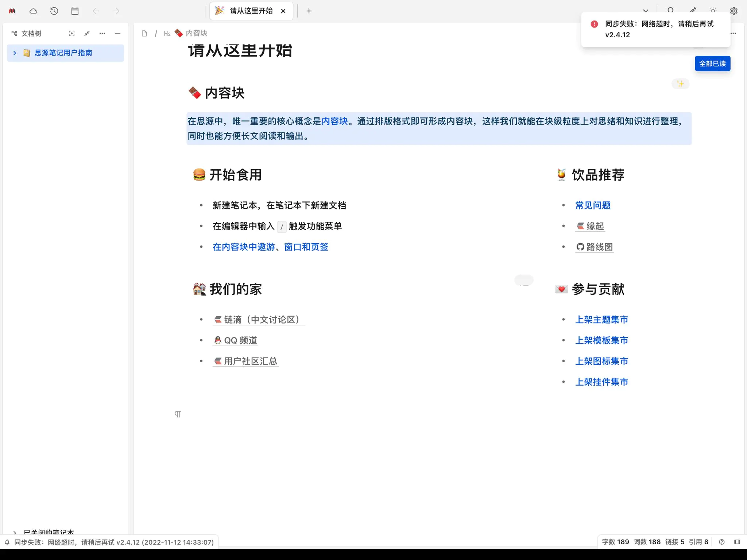Click the cloud sync icon

point(33,11)
